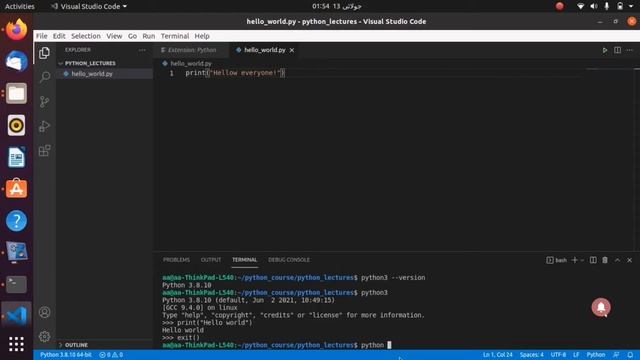Open editor More Actions ellipsis
The height and width of the screenshot is (360, 640).
[x=630, y=50]
